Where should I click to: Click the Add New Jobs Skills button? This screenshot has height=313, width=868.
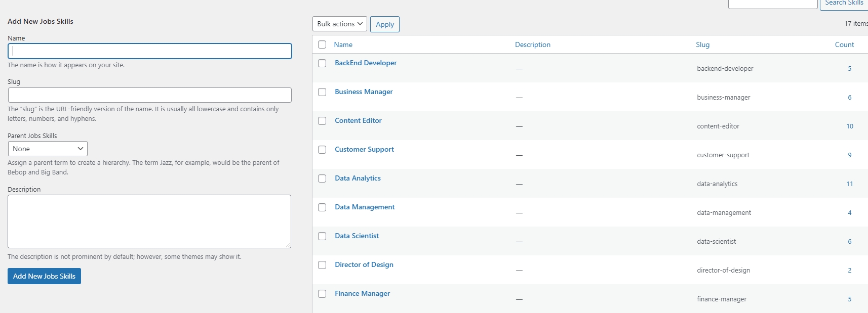click(44, 276)
